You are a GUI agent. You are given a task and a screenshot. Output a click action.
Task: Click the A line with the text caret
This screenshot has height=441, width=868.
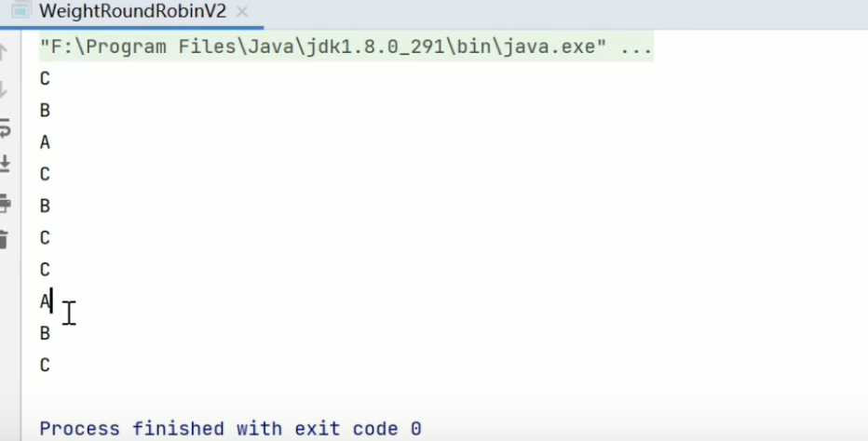(x=45, y=301)
